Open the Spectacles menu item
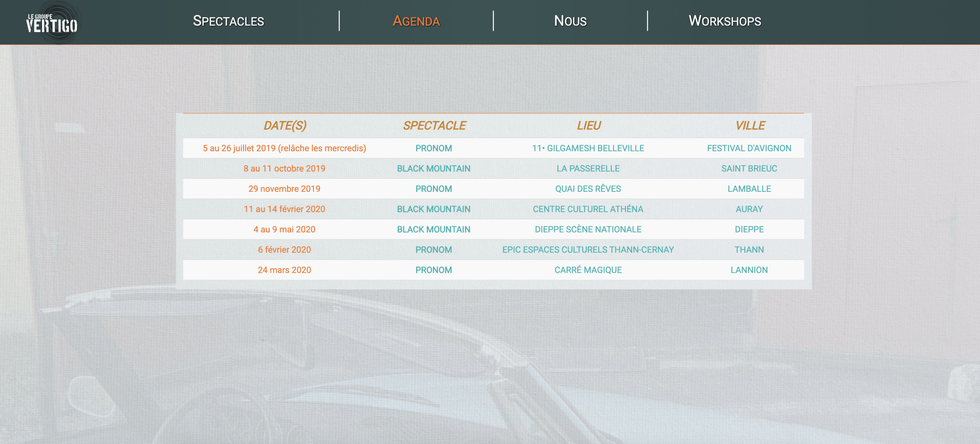The width and height of the screenshot is (980, 444). click(229, 21)
